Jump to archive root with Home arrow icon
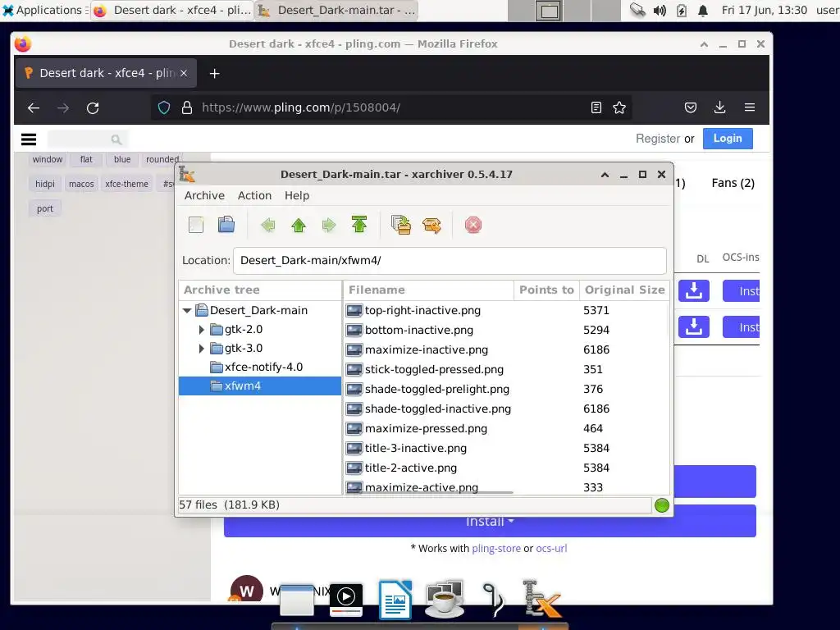This screenshot has height=630, width=840. 359,225
